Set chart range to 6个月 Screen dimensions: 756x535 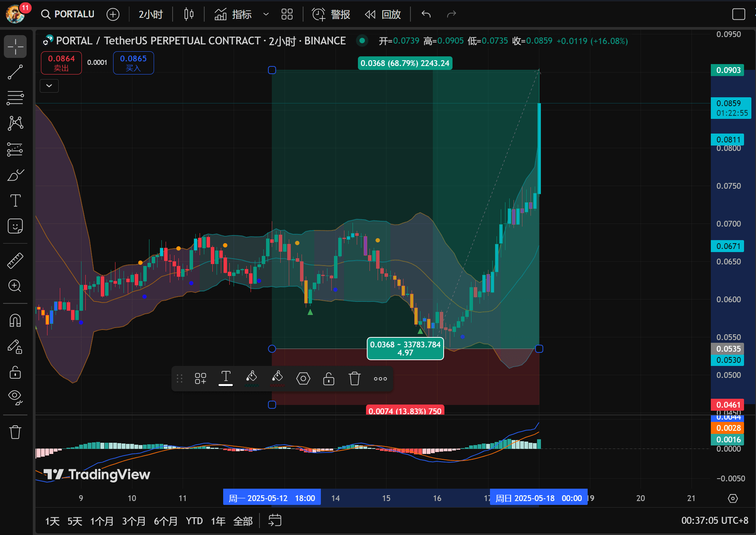coord(166,521)
